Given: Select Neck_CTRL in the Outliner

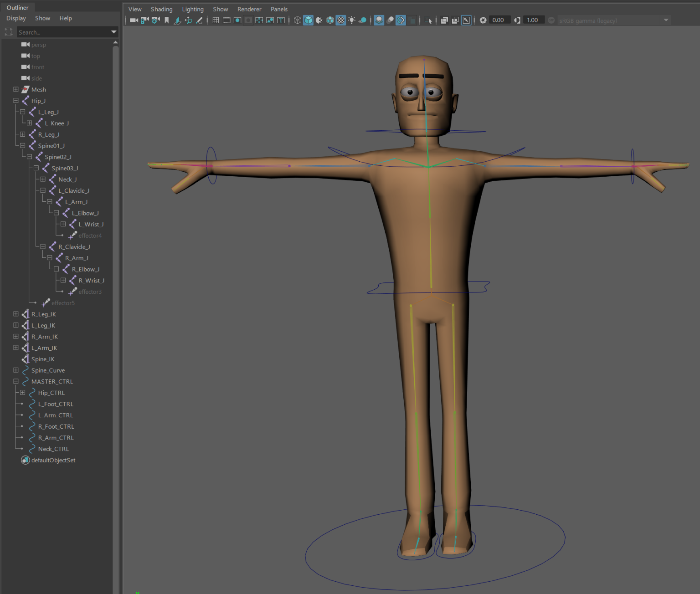Looking at the screenshot, I should [53, 449].
